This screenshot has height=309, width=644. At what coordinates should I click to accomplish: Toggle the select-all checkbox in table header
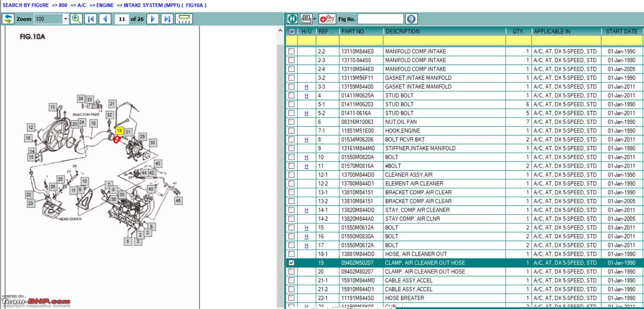click(292, 32)
